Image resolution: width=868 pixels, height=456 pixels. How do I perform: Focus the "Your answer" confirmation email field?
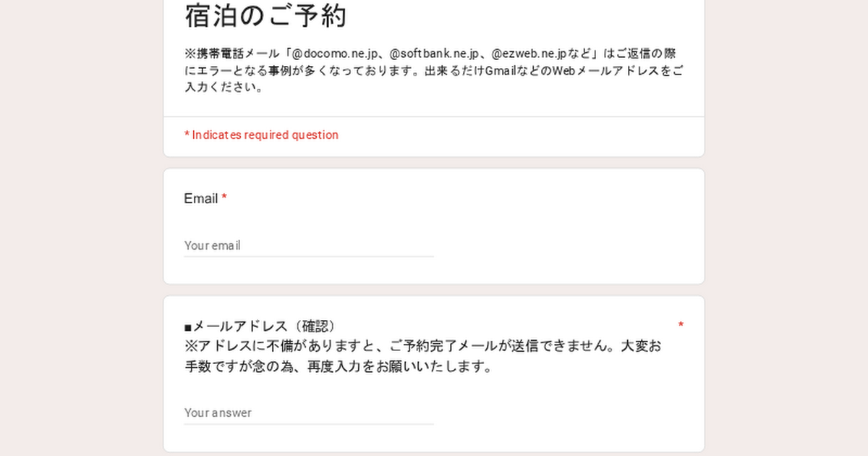point(308,413)
